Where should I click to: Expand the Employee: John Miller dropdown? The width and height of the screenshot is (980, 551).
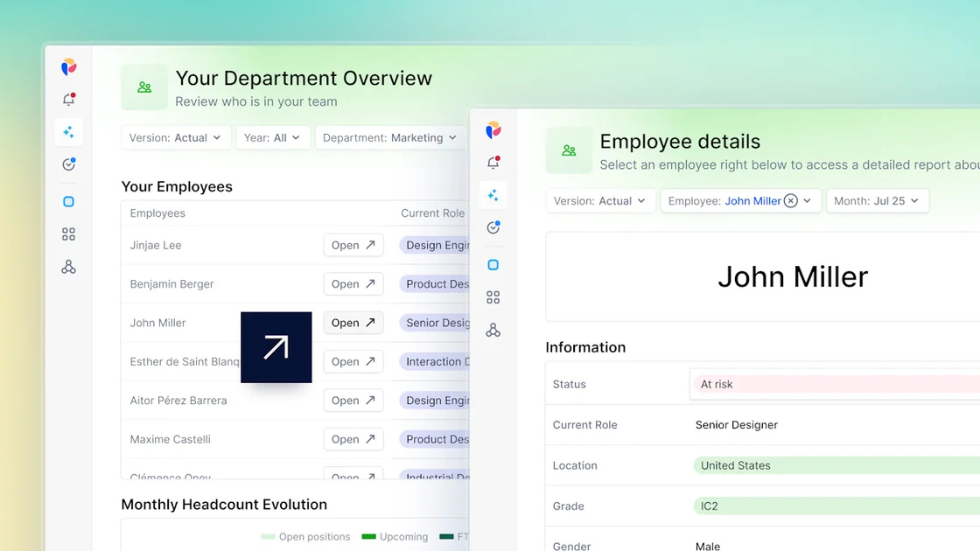tap(740, 200)
